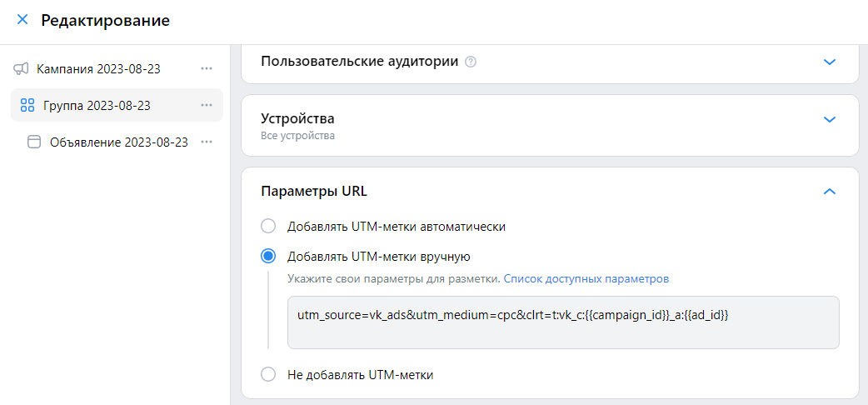The image size is (868, 405).
Task: Click the help icon next to Пользовательские аудитории
Action: pyautogui.click(x=471, y=62)
